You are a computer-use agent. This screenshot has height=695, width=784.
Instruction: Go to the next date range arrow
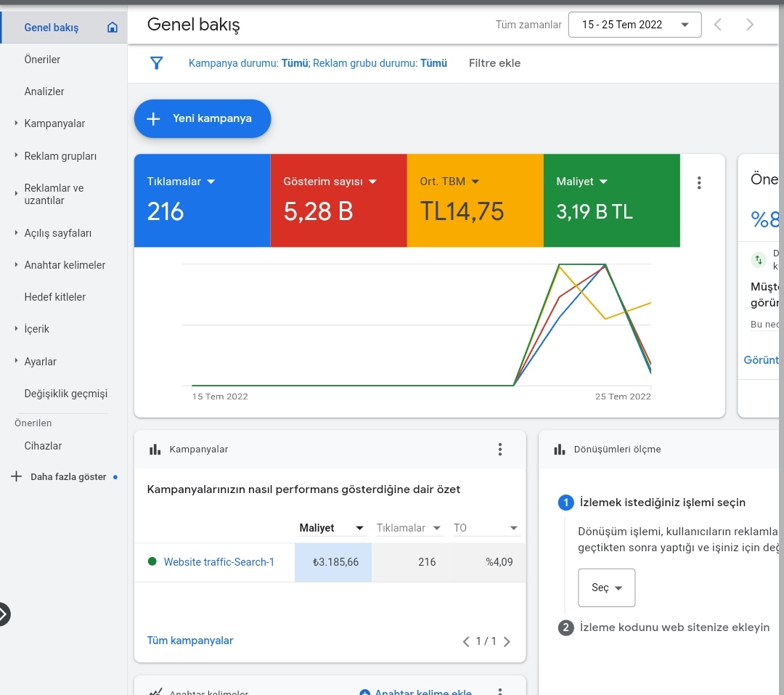[x=749, y=25]
